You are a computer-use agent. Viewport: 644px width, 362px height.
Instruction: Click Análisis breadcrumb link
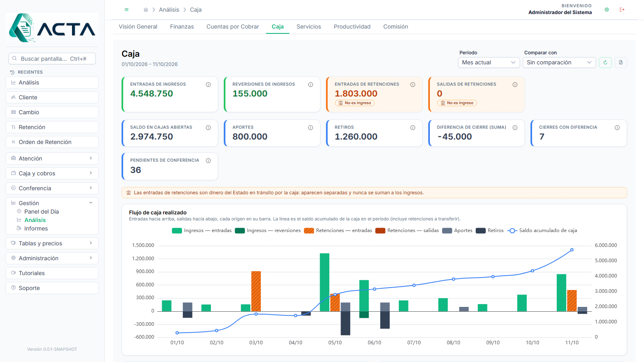pos(169,10)
